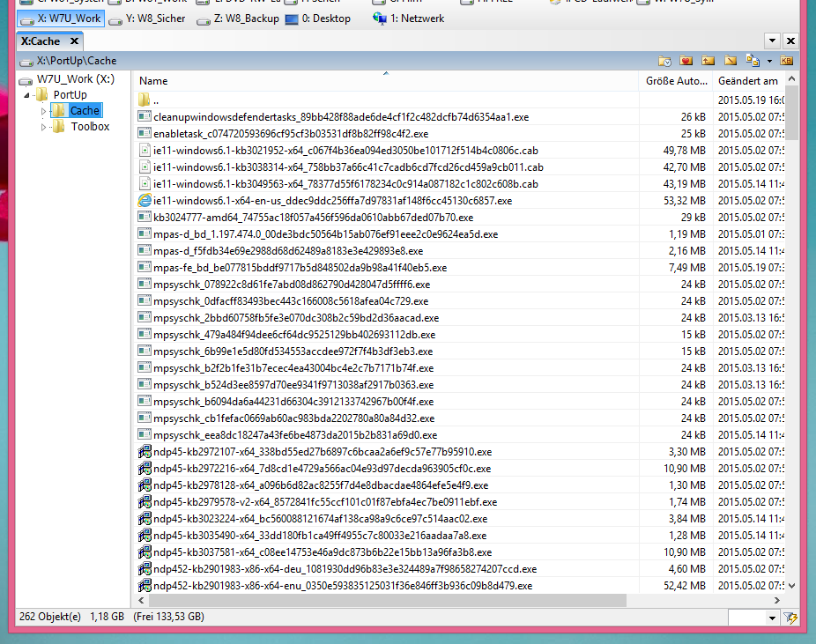Open the tab list dropdown arrow
This screenshot has height=644, width=816.
pyautogui.click(x=772, y=41)
